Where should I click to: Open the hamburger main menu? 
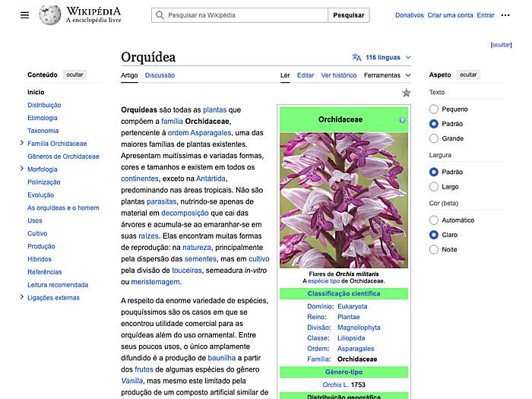pos(24,15)
